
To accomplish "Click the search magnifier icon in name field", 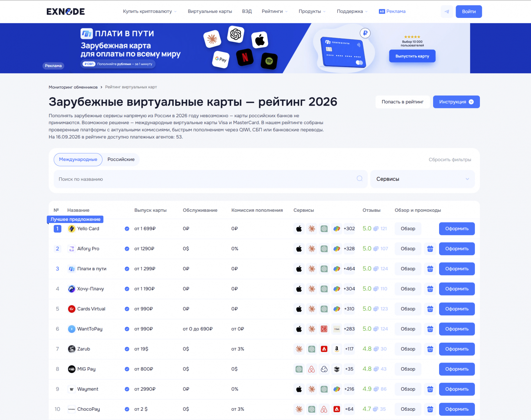I will (359, 179).
